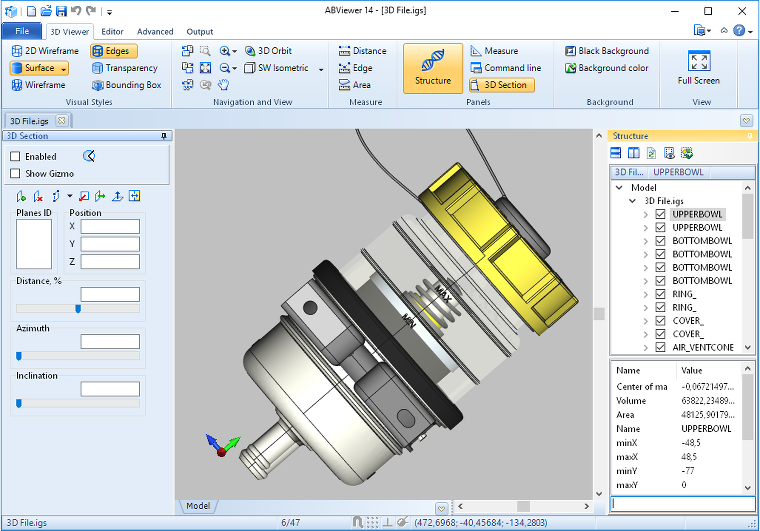Switch to the Output ribbon tab
The width and height of the screenshot is (760, 531).
(200, 31)
